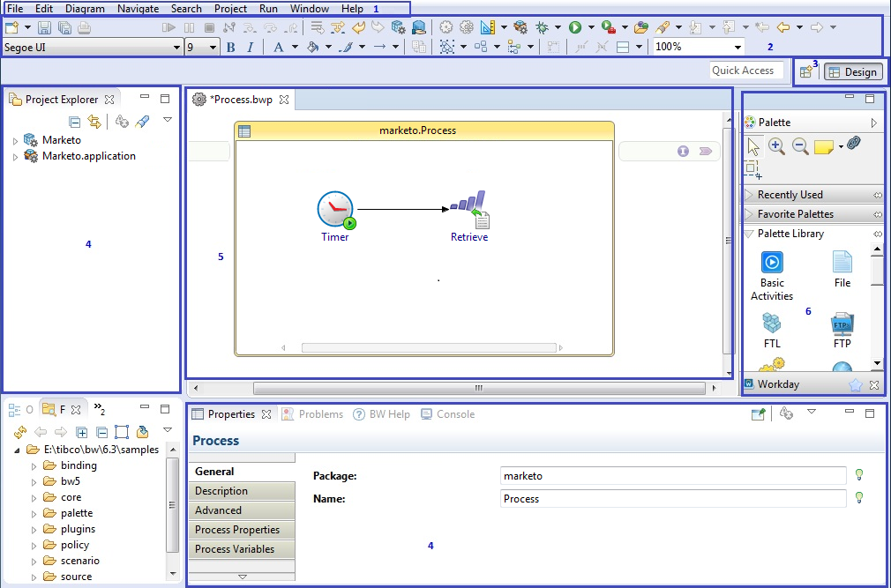Click the Quick Access search field

[746, 71]
